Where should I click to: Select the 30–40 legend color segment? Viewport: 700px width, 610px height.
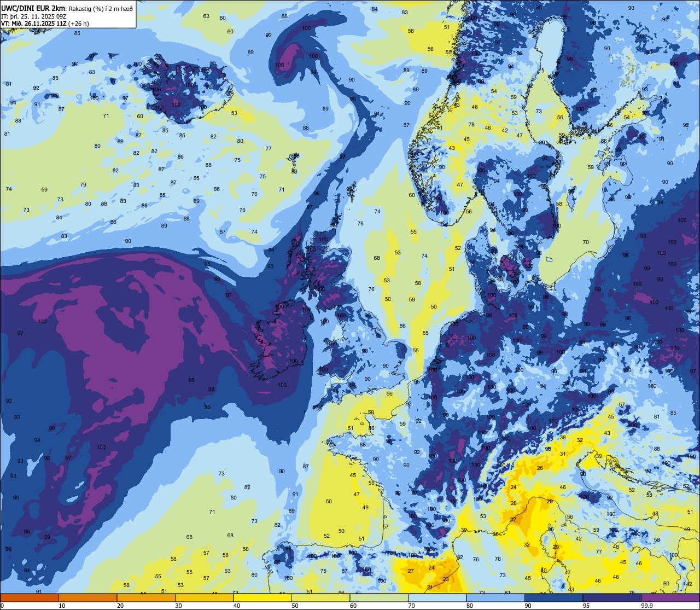[x=204, y=597]
